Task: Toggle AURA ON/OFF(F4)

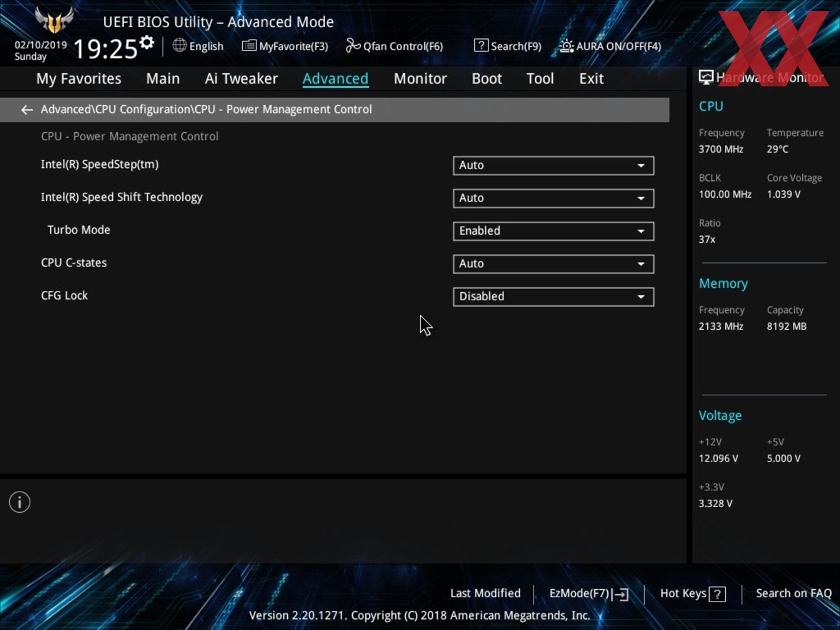Action: click(610, 46)
